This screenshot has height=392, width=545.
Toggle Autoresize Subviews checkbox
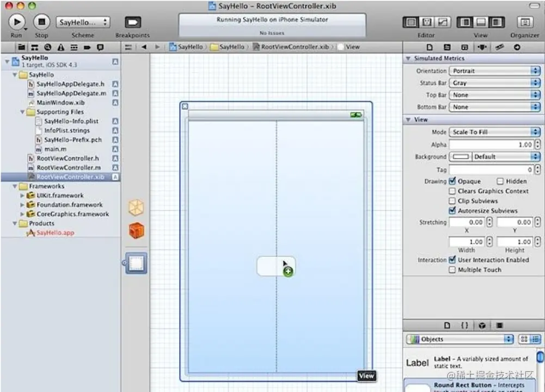tap(452, 211)
